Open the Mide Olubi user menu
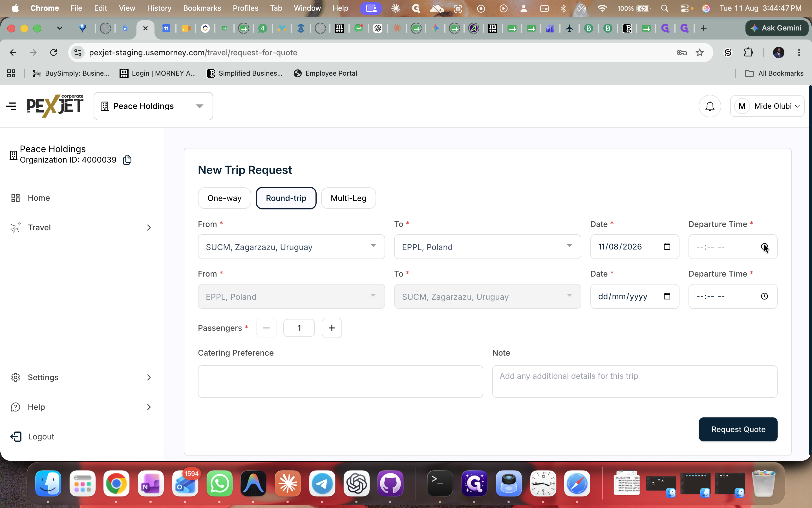Image resolution: width=812 pixels, height=508 pixels. (x=767, y=106)
